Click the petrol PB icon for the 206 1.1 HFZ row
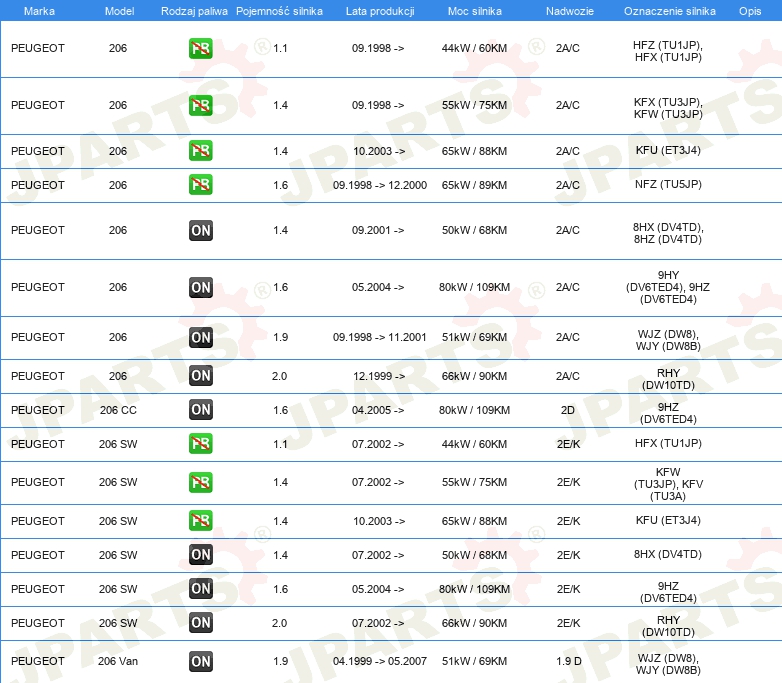This screenshot has height=683, width=782. 200,48
